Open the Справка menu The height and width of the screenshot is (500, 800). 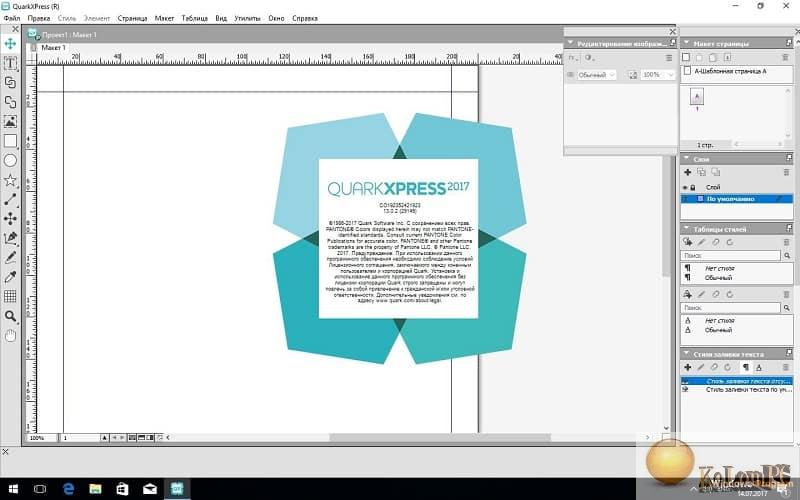tap(305, 18)
